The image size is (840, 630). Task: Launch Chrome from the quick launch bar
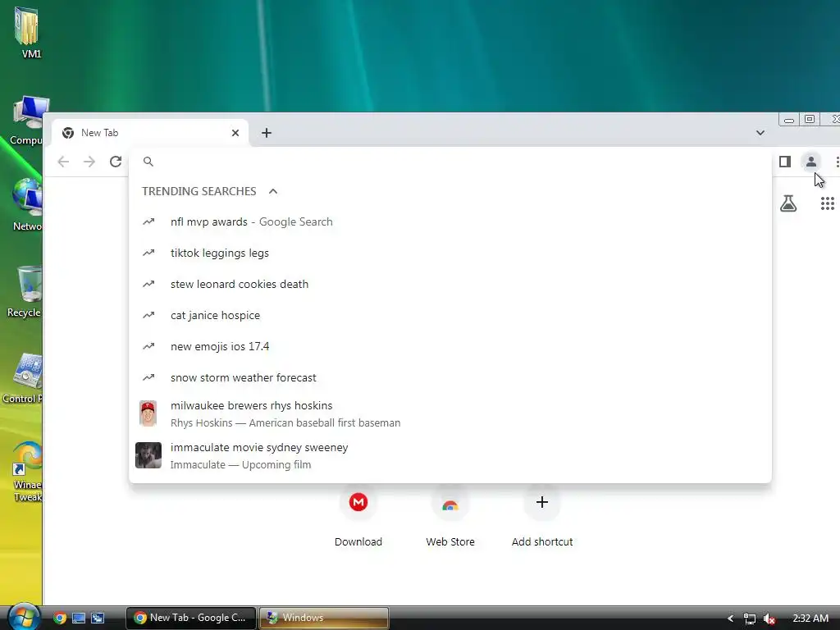pos(60,618)
